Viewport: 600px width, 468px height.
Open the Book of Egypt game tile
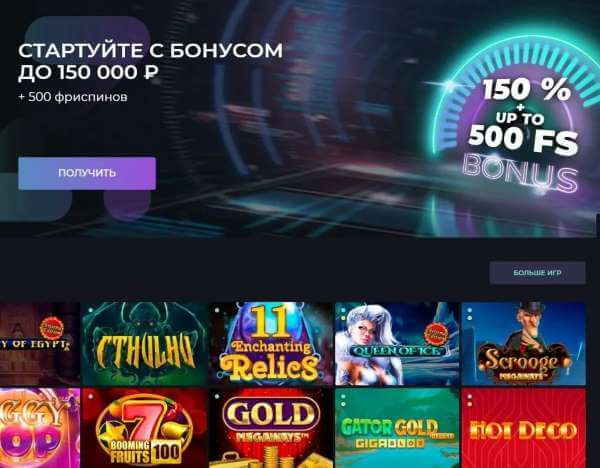39,344
